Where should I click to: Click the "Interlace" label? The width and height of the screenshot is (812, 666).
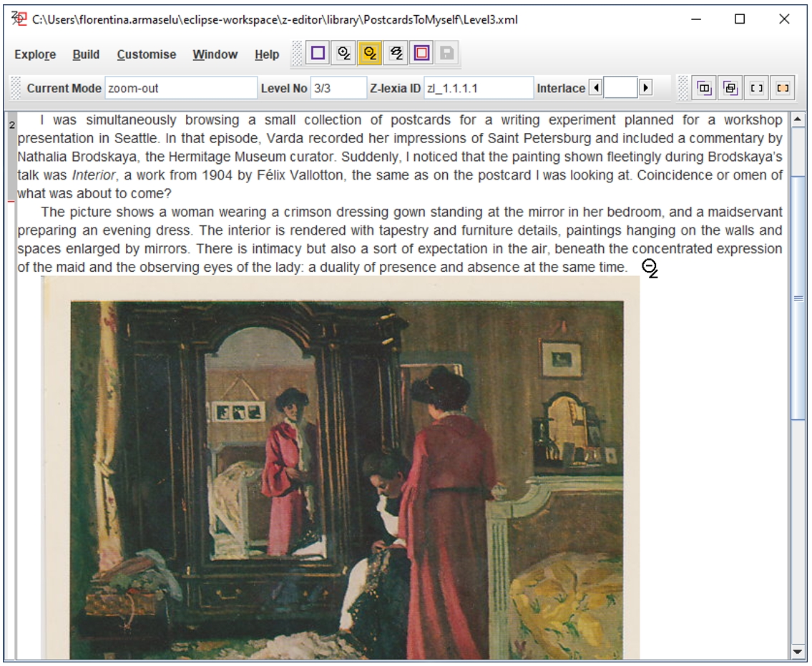pos(561,89)
